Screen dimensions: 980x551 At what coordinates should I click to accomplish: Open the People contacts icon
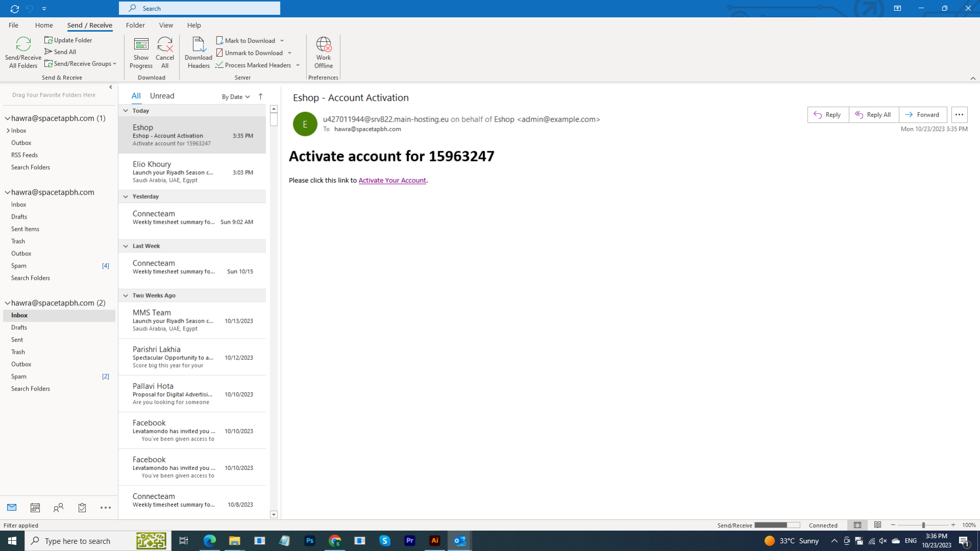pos(59,508)
